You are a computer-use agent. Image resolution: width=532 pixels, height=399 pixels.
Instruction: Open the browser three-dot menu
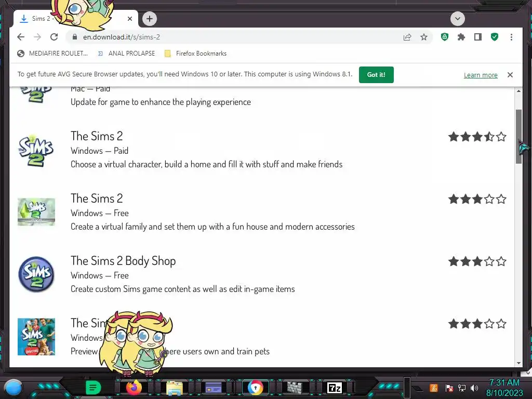[511, 37]
